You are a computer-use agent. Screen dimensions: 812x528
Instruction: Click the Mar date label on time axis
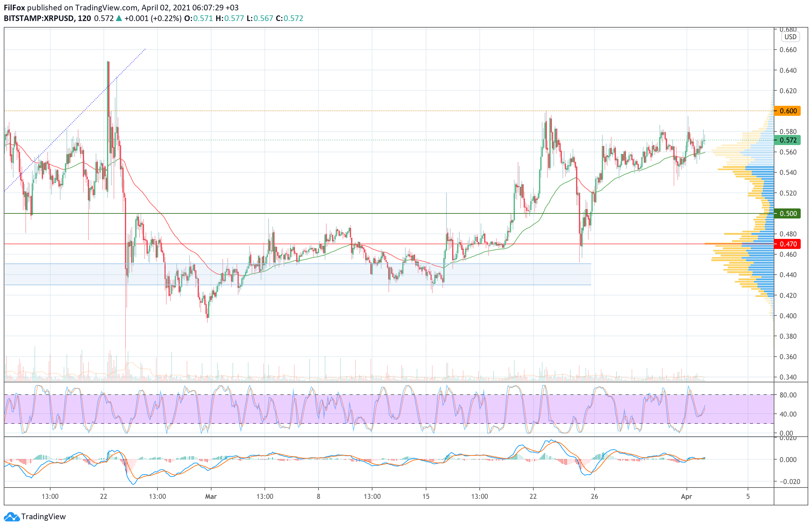pos(211,497)
